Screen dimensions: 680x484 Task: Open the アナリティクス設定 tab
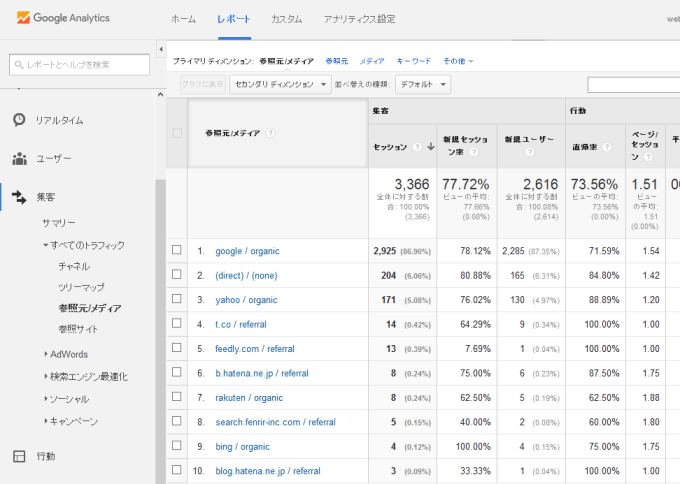coord(359,19)
